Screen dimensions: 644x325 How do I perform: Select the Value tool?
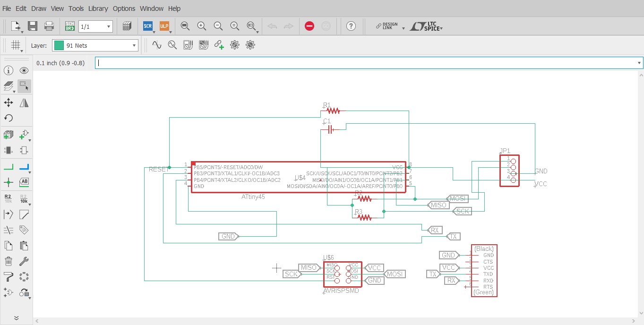tap(24, 198)
